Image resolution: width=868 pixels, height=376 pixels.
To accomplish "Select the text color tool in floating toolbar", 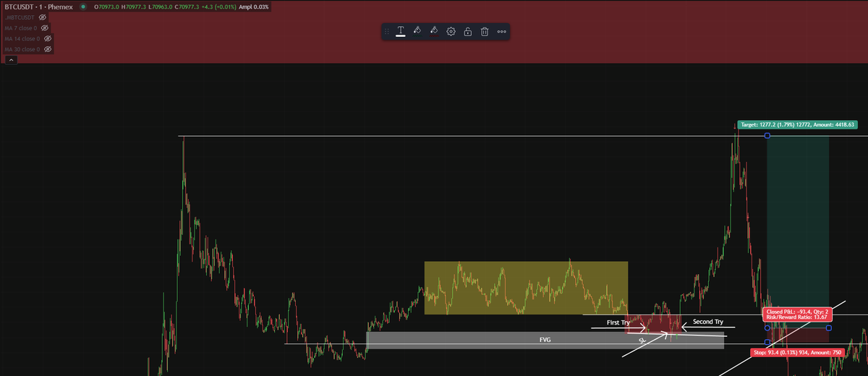I will (400, 32).
